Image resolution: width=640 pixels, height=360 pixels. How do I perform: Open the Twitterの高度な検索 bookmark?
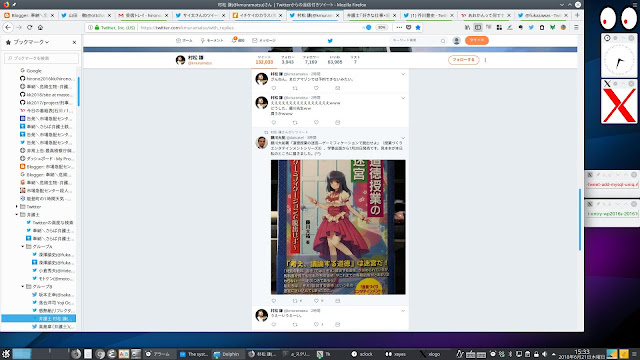point(49,222)
